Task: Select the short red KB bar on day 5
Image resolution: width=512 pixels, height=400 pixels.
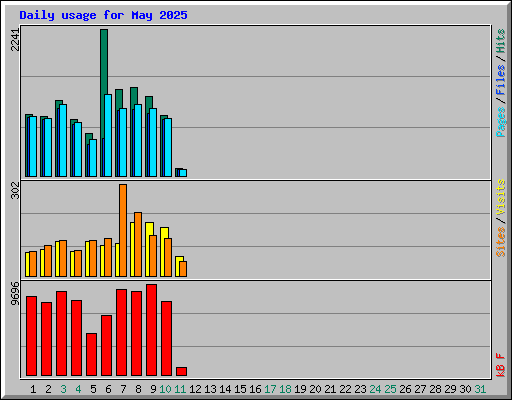Action: (91, 354)
